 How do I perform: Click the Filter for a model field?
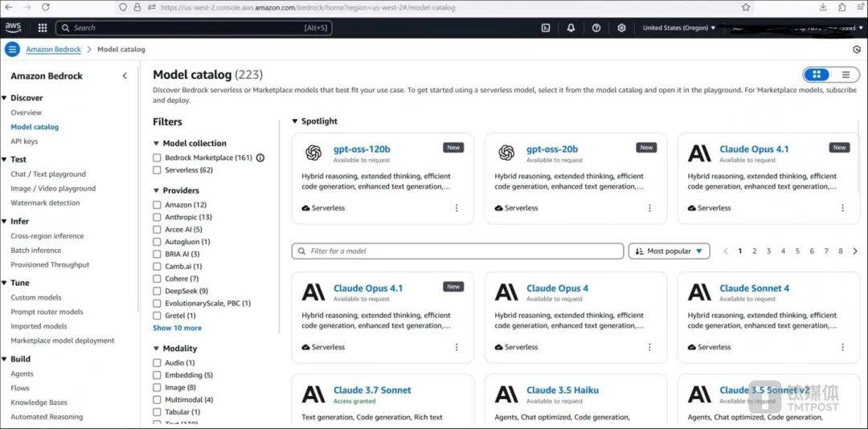coord(458,251)
